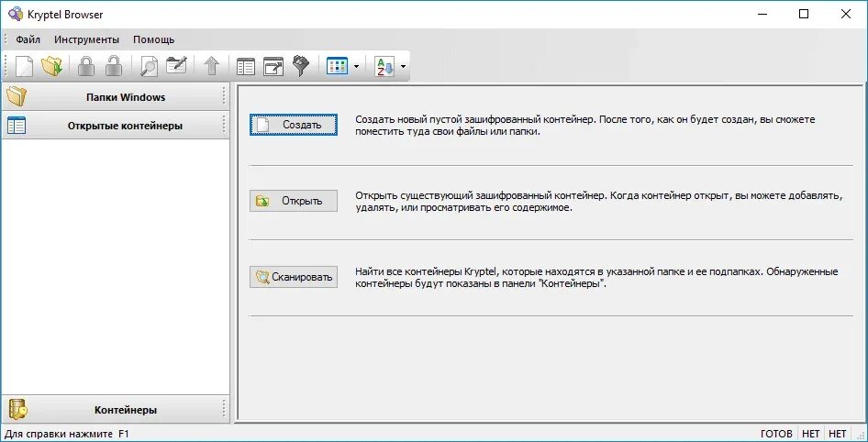Minimize the Kryptel Browser window
Viewport: 868px width, 442px height.
click(x=762, y=15)
